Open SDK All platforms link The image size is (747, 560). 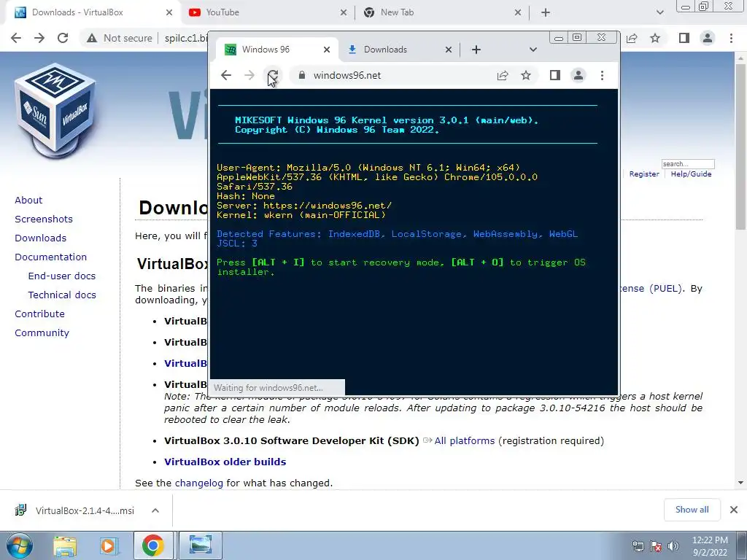tap(465, 441)
